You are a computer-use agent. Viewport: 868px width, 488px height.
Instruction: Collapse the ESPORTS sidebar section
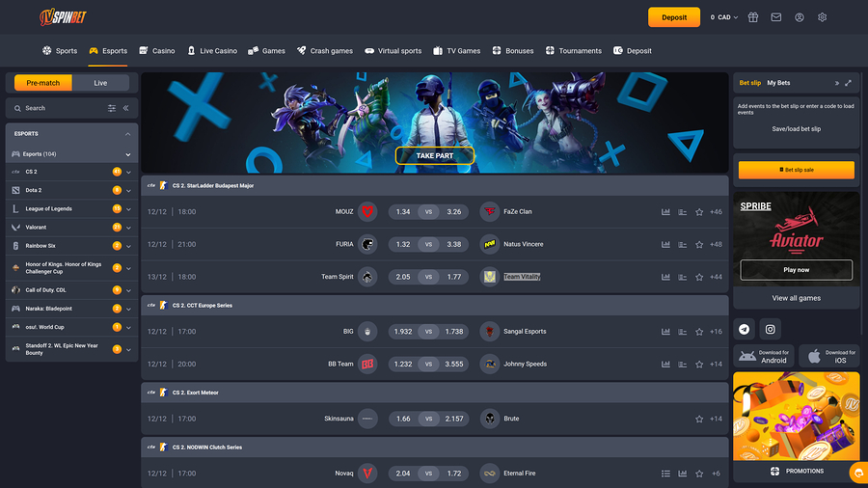click(128, 134)
